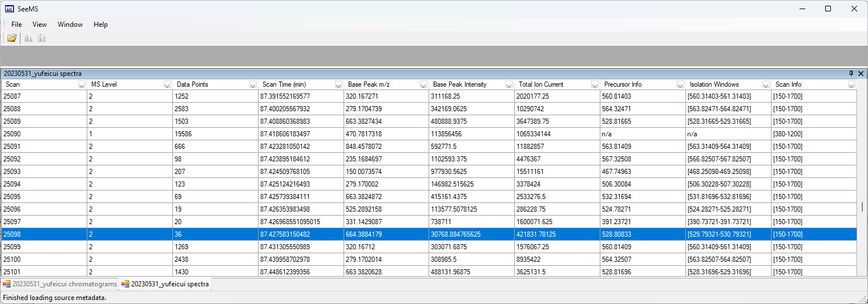Open the MS Level column filter dropdown
868x304 pixels.
pyautogui.click(x=167, y=84)
